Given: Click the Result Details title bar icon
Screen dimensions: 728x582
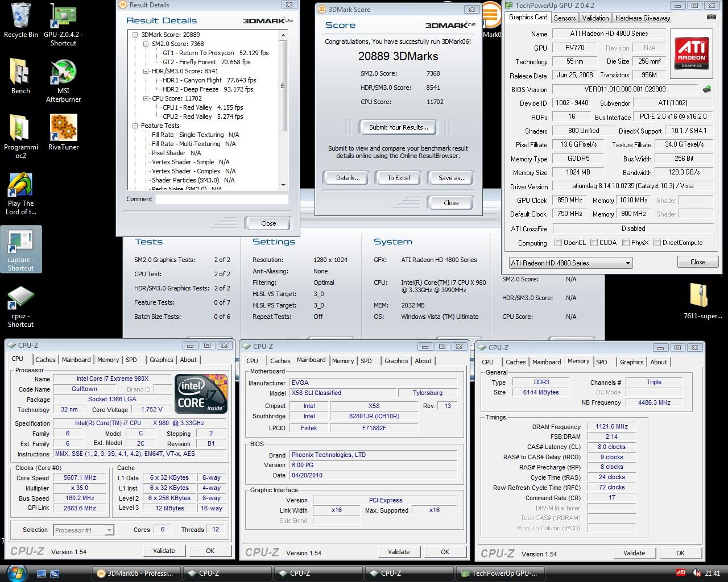Looking at the screenshot, I should point(123,5).
